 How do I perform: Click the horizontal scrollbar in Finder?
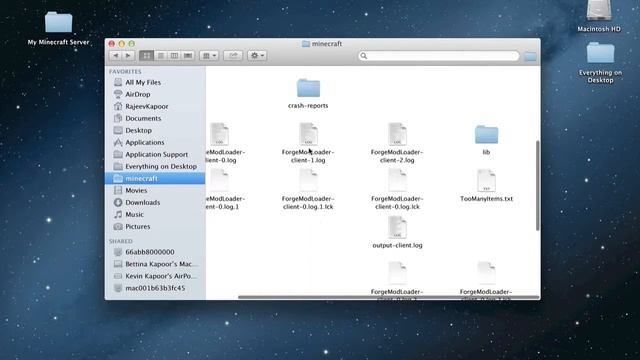[x=389, y=297]
